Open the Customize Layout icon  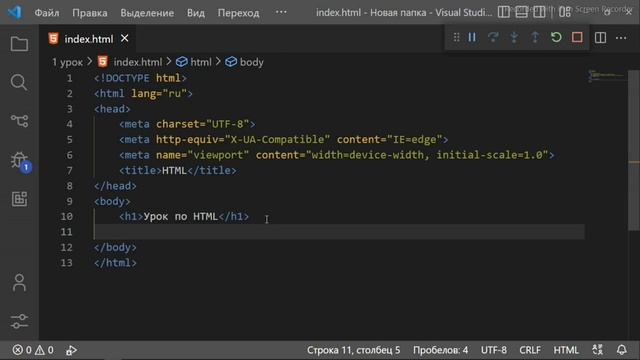coord(565,12)
